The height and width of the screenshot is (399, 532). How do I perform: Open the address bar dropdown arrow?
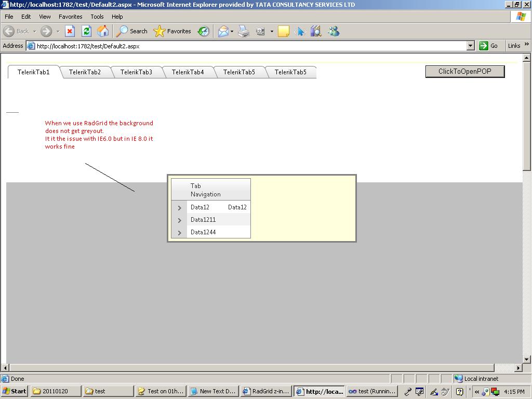(470, 46)
